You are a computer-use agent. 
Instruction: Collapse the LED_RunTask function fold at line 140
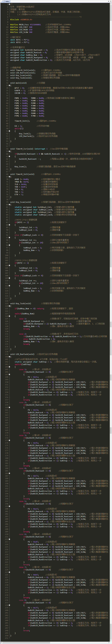click(9, 357)
